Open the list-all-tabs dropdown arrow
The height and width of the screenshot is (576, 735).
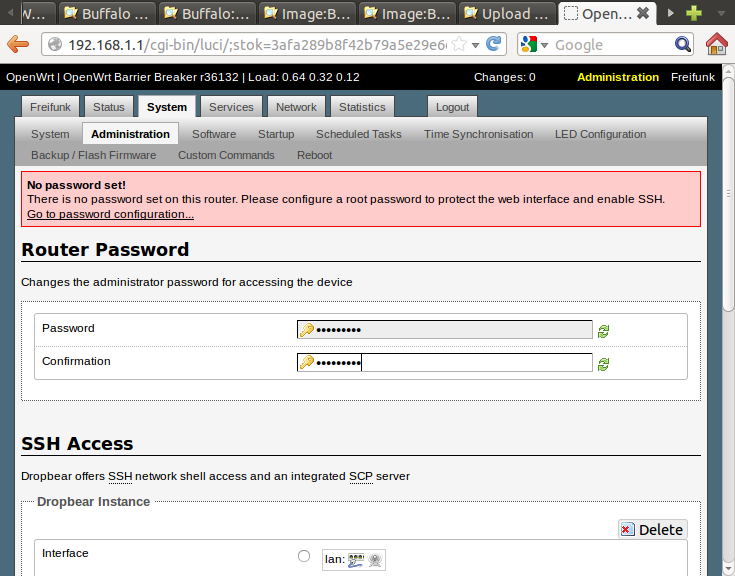click(x=721, y=14)
